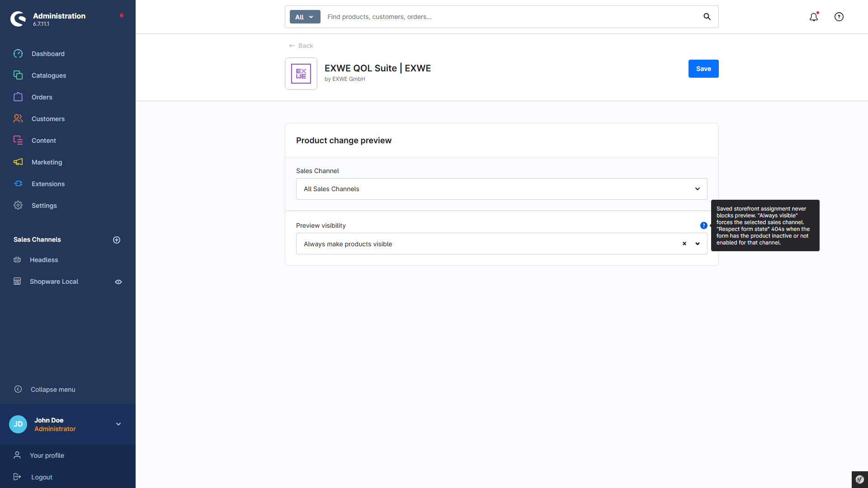View Shopware Local storefront via eye icon
The width and height of the screenshot is (868, 488).
click(x=118, y=282)
